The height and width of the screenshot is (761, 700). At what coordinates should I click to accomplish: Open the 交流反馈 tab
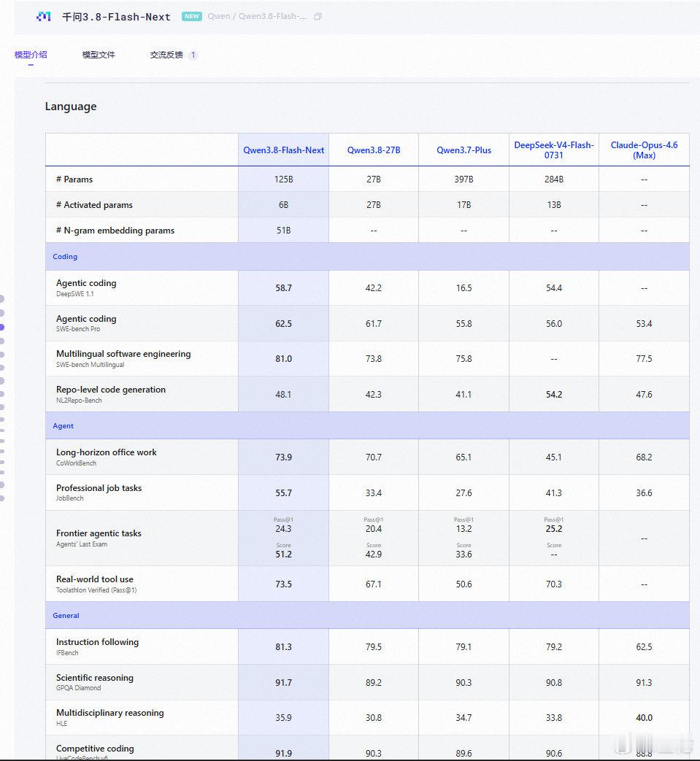pos(166,55)
